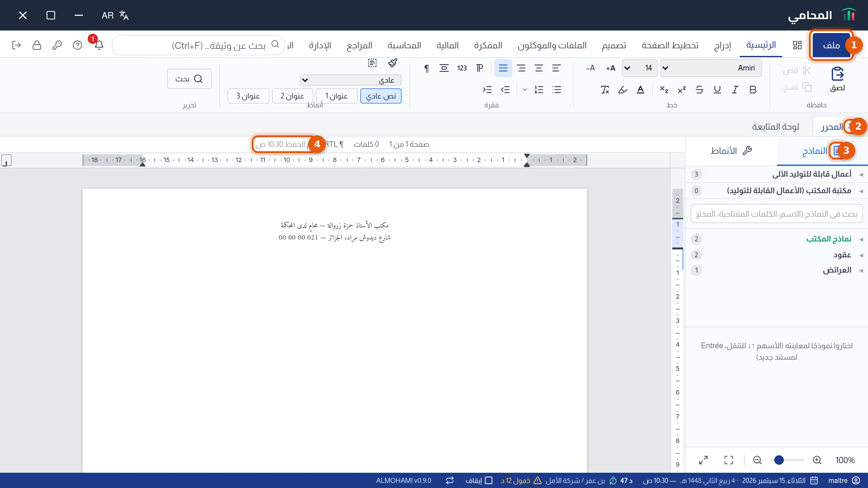868x488 pixels.
Task: Zoom in with the magnifier plus icon
Action: (x=817, y=460)
